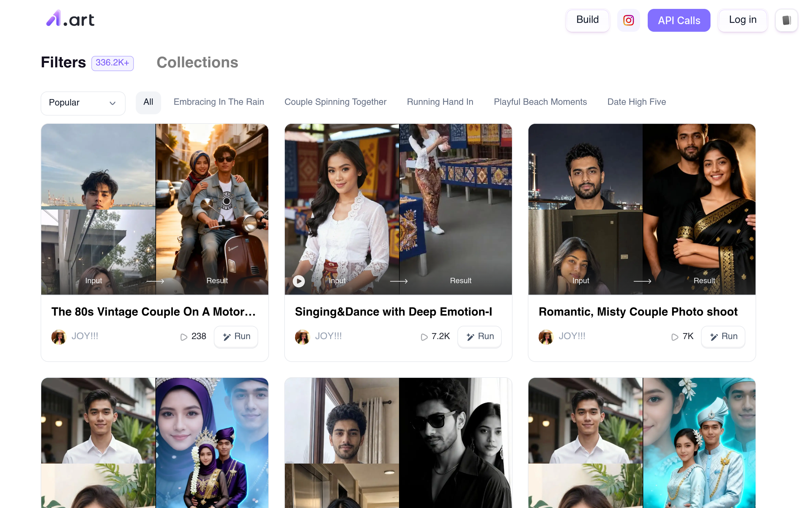Click play count icon beside 238
This screenshot has height=508, width=812.
click(x=184, y=337)
